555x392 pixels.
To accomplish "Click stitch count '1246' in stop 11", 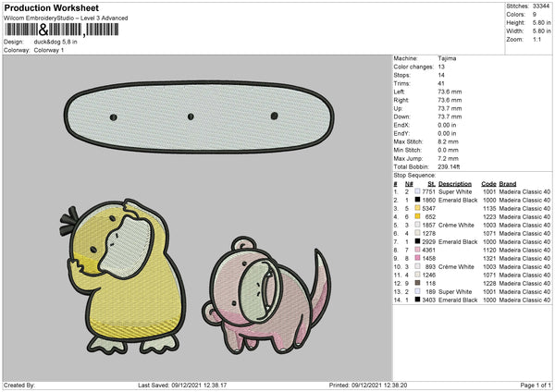I will [428, 275].
